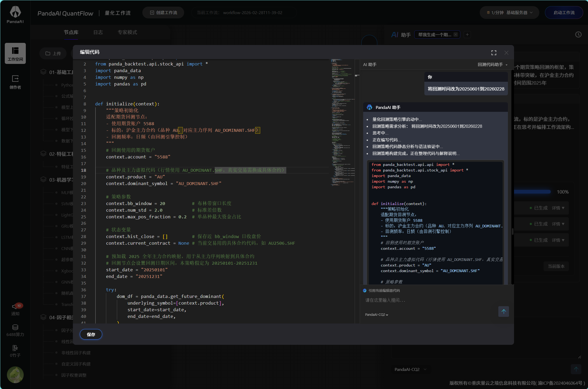Image resolution: width=588 pixels, height=389 pixels.
Task: Select the 自定义因子构建 node
Action: point(76,364)
